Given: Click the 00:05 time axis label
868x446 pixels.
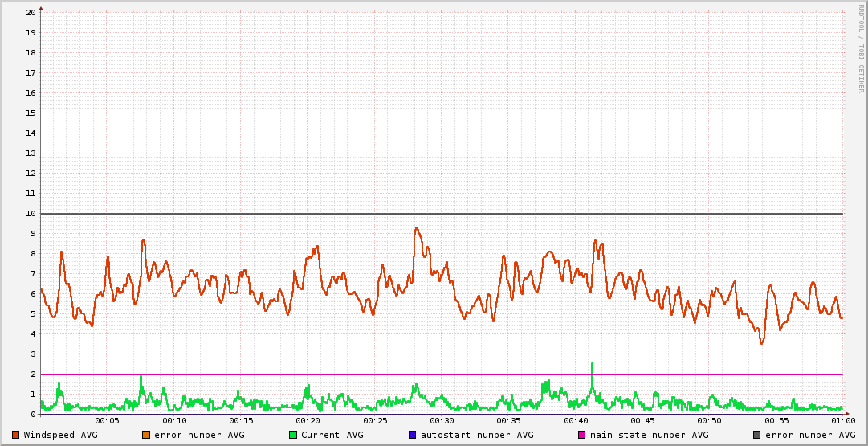Looking at the screenshot, I should click(107, 420).
